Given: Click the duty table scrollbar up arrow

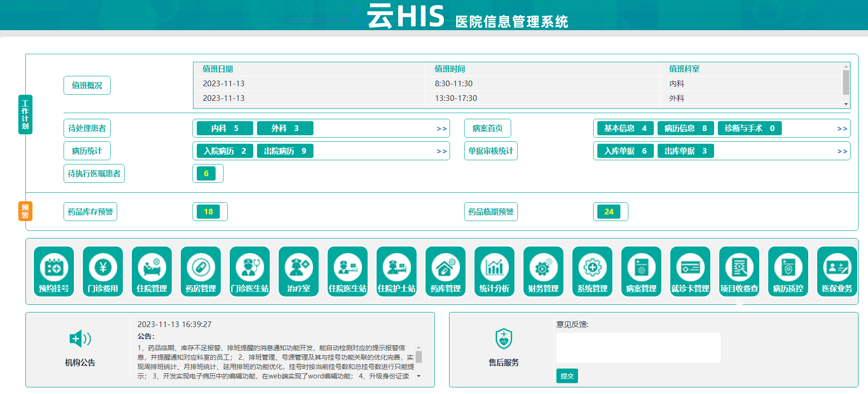Looking at the screenshot, I should [846, 66].
